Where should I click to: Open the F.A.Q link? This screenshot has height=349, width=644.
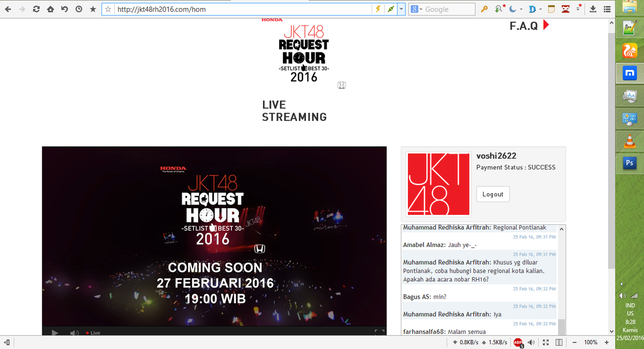pyautogui.click(x=529, y=25)
